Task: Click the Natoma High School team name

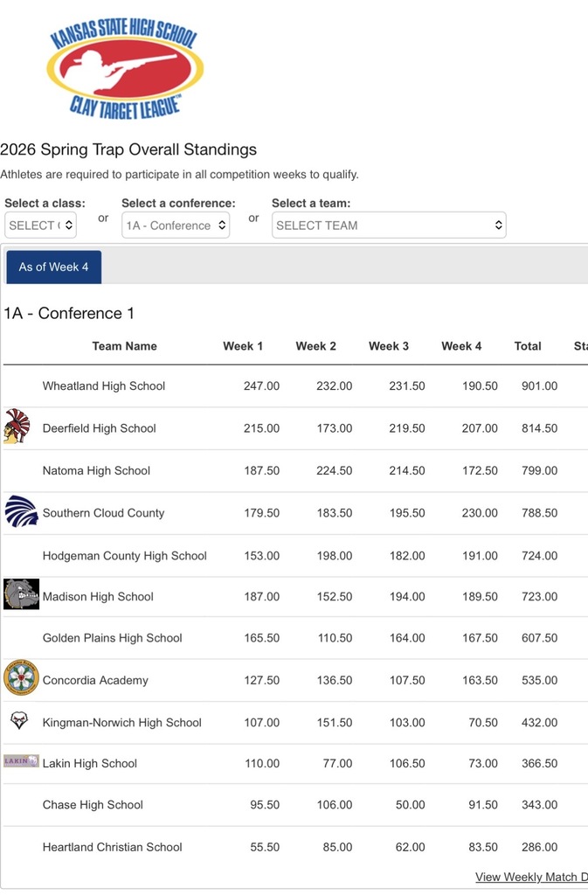Action: [96, 470]
